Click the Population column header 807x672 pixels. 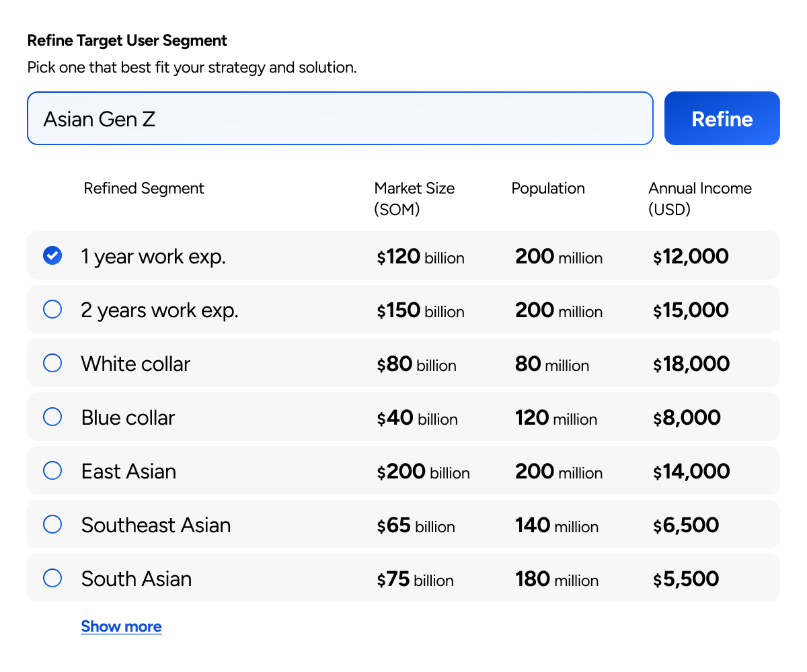[x=548, y=189]
